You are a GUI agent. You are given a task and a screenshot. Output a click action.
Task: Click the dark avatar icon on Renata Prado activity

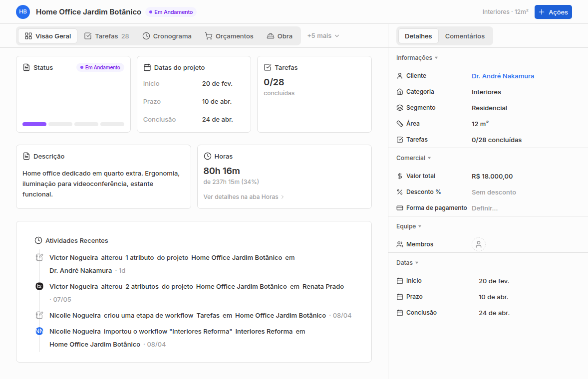[39, 286]
